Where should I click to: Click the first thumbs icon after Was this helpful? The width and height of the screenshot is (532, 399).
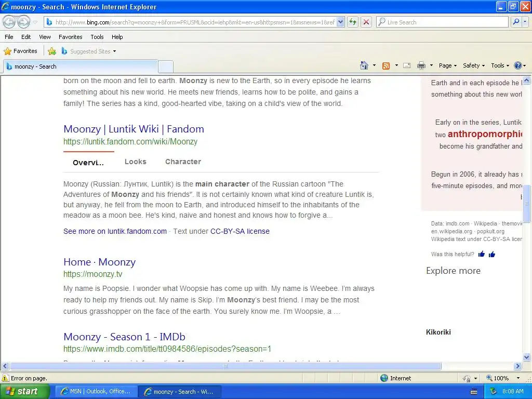click(482, 254)
